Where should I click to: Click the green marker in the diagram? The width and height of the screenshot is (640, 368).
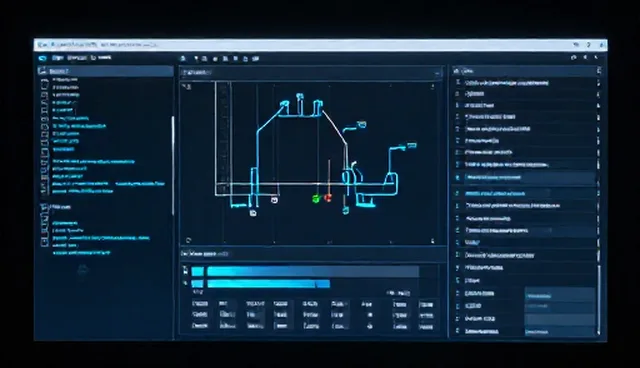(316, 199)
